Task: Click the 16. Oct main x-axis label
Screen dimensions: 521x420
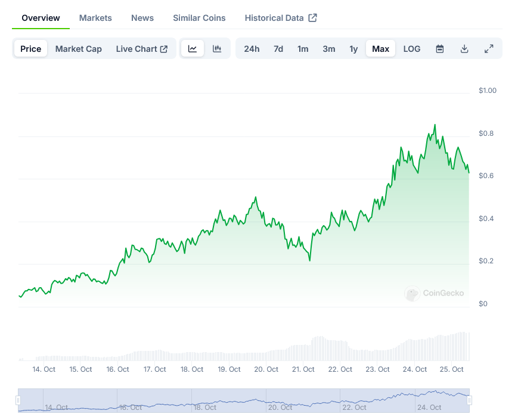Action: 117,369
